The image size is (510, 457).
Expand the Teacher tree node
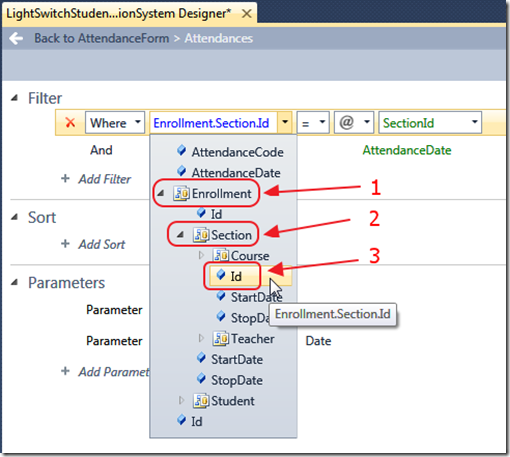coord(201,338)
